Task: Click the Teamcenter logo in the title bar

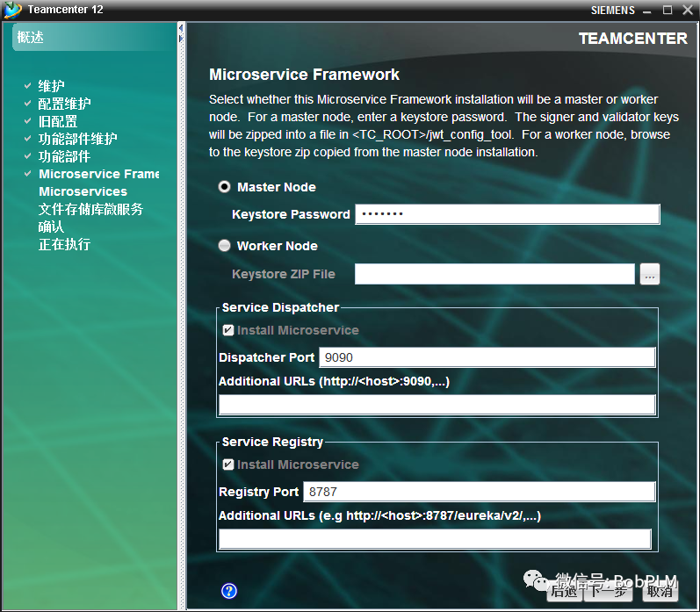Action: coord(12,10)
